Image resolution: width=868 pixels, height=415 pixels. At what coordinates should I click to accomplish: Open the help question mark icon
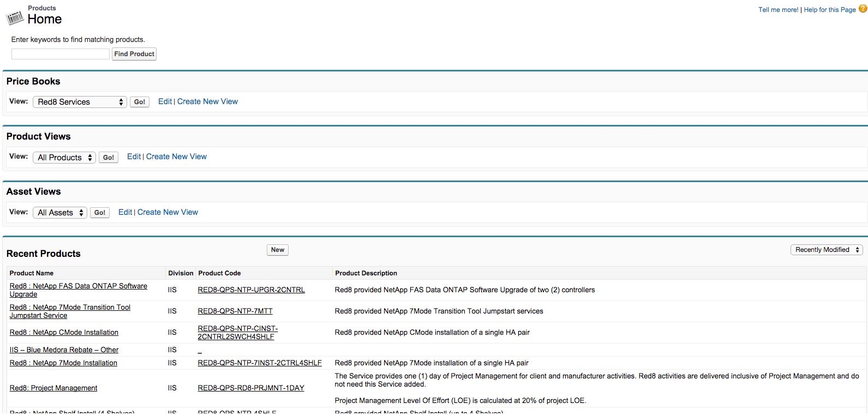[863, 9]
